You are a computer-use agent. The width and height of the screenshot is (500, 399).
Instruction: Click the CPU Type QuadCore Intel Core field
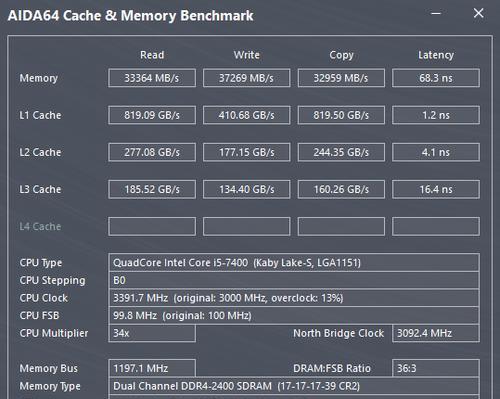click(x=294, y=262)
